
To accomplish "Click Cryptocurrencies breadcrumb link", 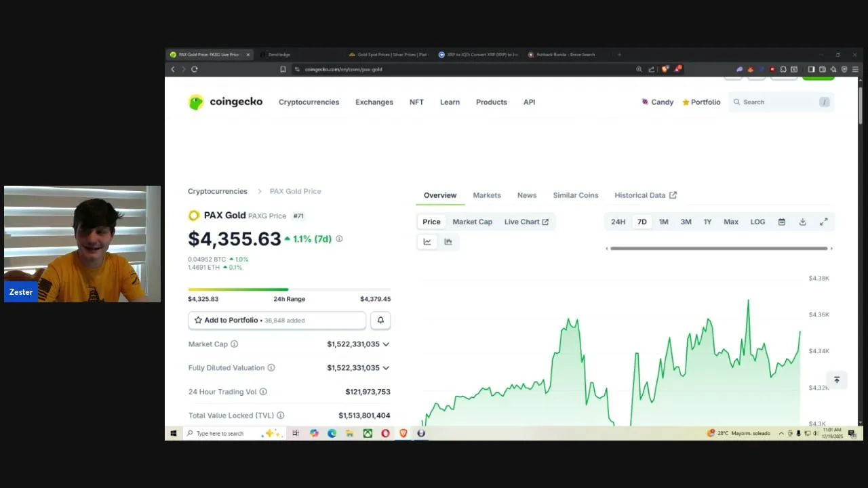I will [218, 191].
